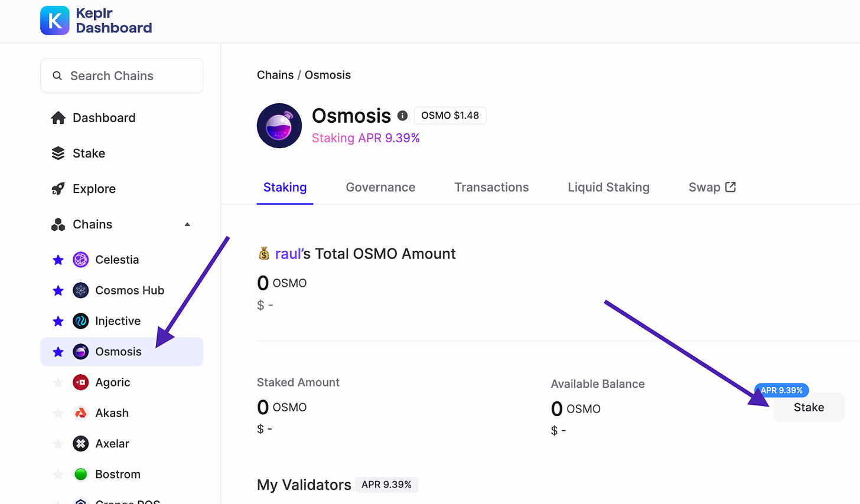Select Bostrom chain label
The image size is (860, 504).
click(x=118, y=474)
